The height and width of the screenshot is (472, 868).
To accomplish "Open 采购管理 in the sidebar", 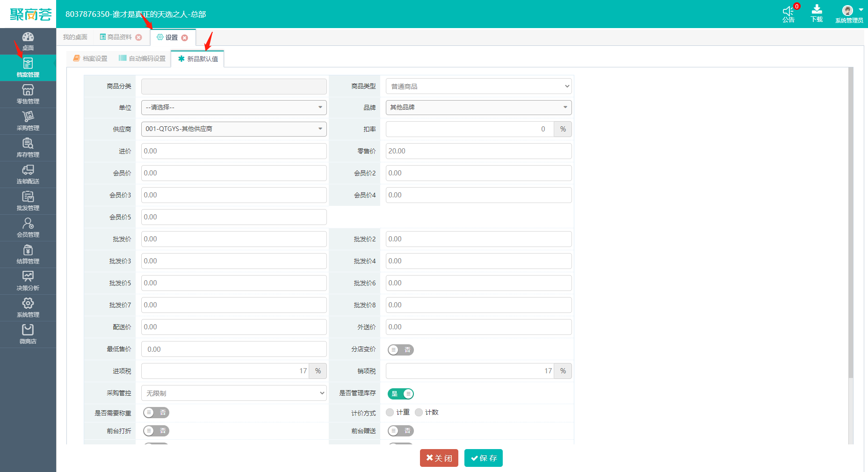I will 28,121.
